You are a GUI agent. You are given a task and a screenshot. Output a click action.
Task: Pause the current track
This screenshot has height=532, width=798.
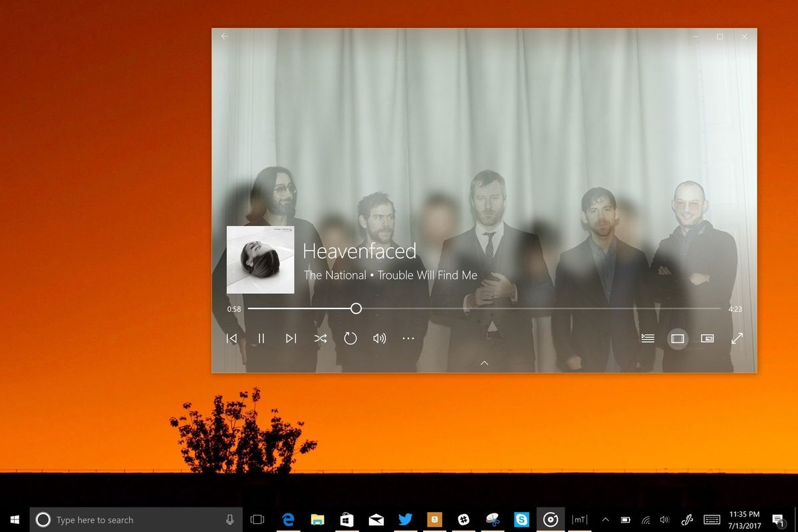click(x=261, y=338)
